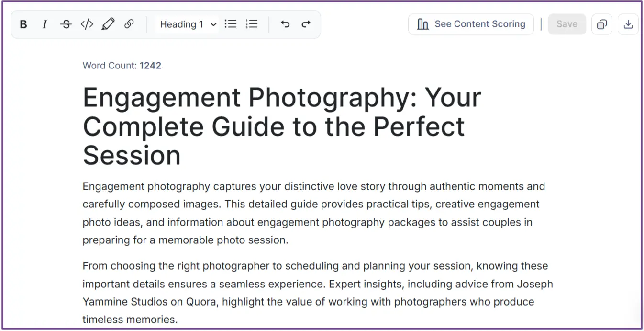Copy the document content
644x331 pixels.
(x=601, y=24)
